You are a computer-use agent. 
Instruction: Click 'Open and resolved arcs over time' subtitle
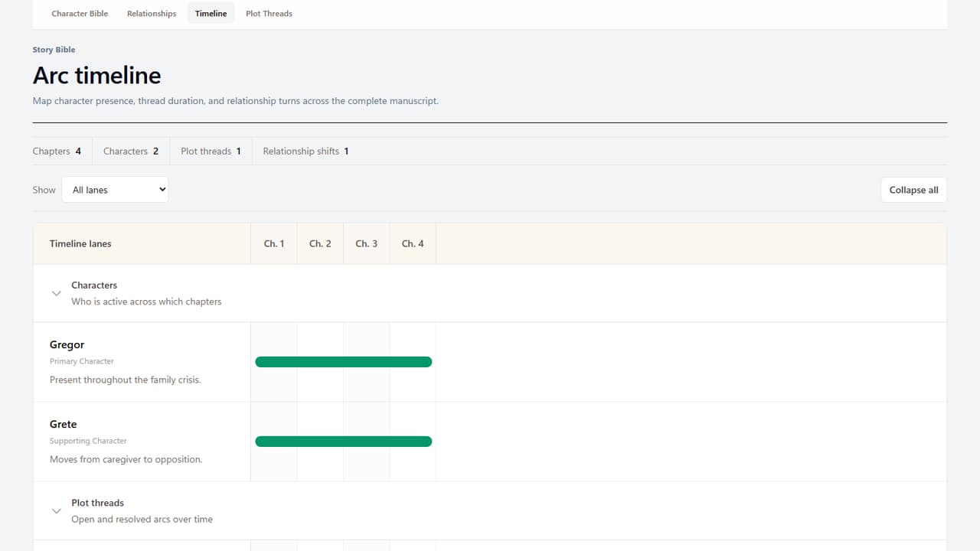click(142, 520)
